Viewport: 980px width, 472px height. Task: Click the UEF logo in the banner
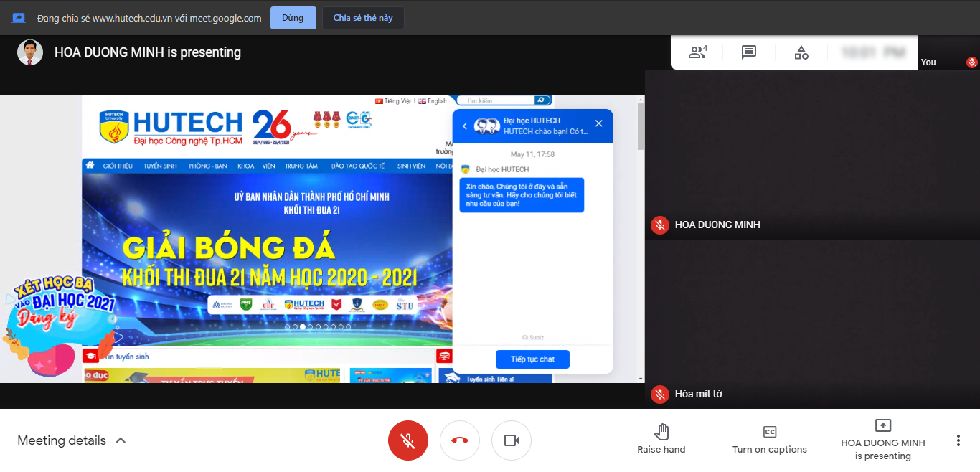270,304
